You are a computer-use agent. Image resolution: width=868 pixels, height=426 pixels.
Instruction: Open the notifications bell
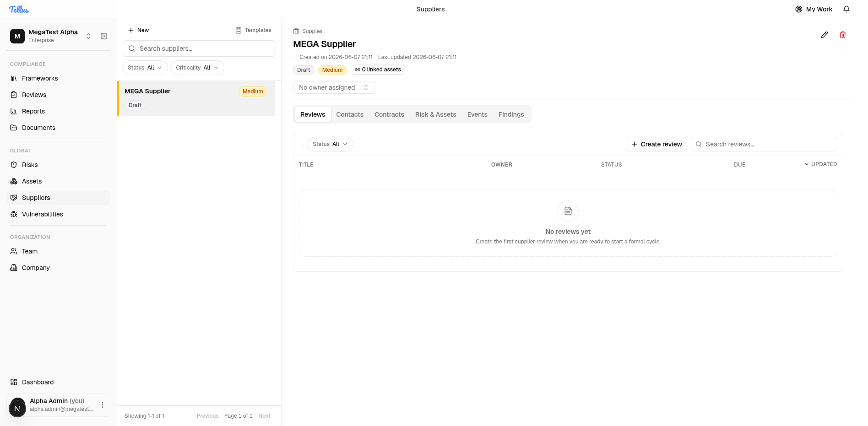tap(846, 9)
